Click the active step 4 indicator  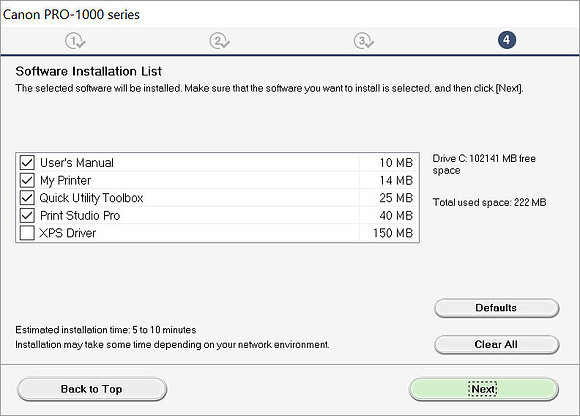(x=507, y=40)
